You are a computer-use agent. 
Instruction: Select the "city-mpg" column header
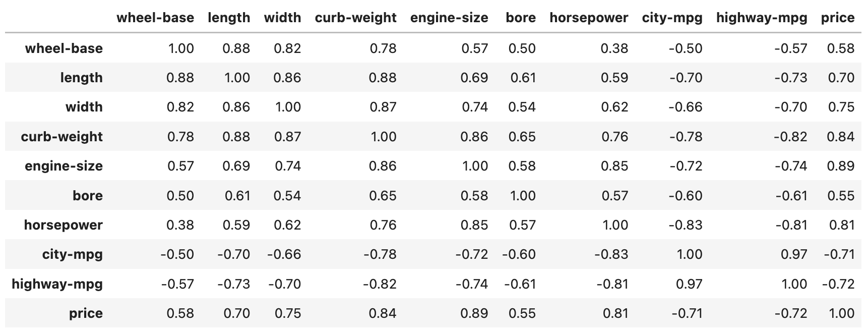tap(672, 18)
